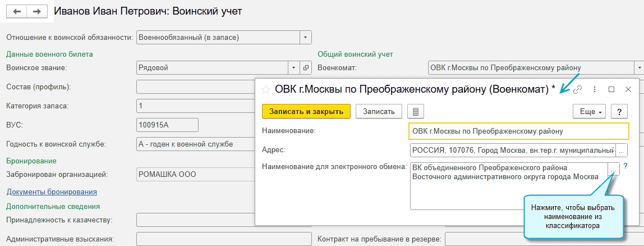Viewport: 644px width, 246px height.
Task: Expand the Воинское звание dropdown
Action: pos(295,68)
